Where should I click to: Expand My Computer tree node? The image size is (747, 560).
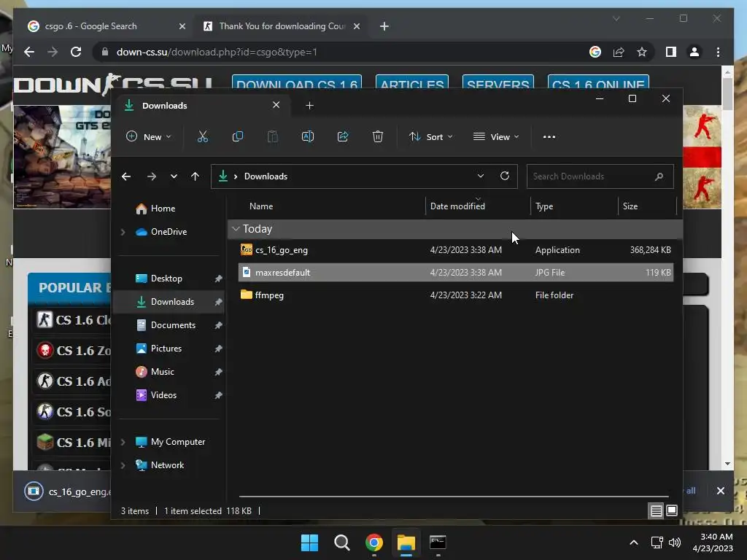point(123,442)
